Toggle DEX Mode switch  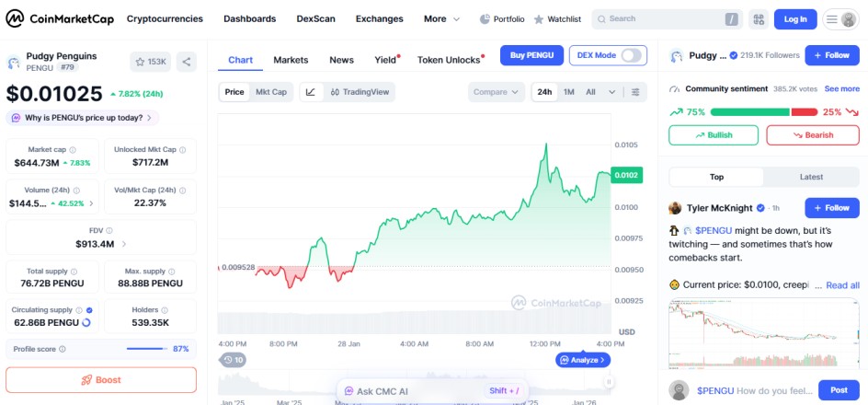(632, 55)
